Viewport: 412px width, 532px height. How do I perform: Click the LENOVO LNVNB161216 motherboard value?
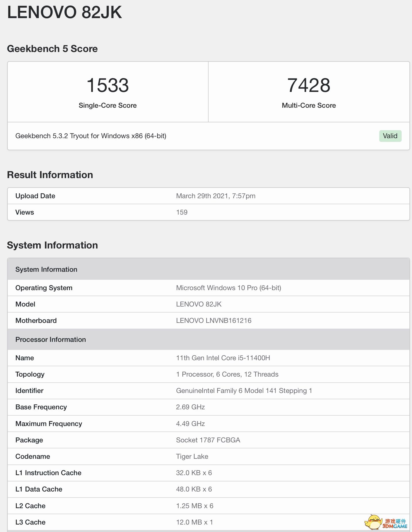[x=214, y=321]
